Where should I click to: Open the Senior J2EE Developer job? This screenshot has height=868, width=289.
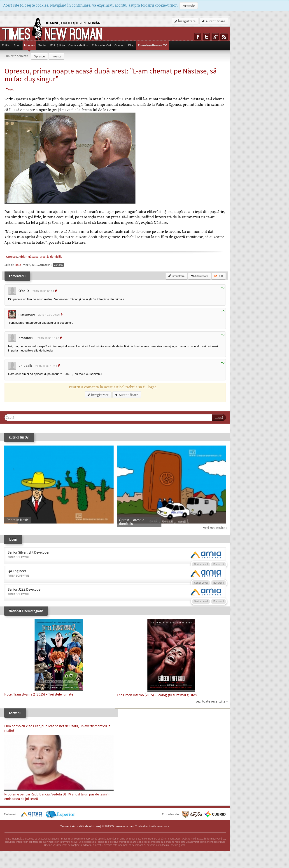pos(25,589)
